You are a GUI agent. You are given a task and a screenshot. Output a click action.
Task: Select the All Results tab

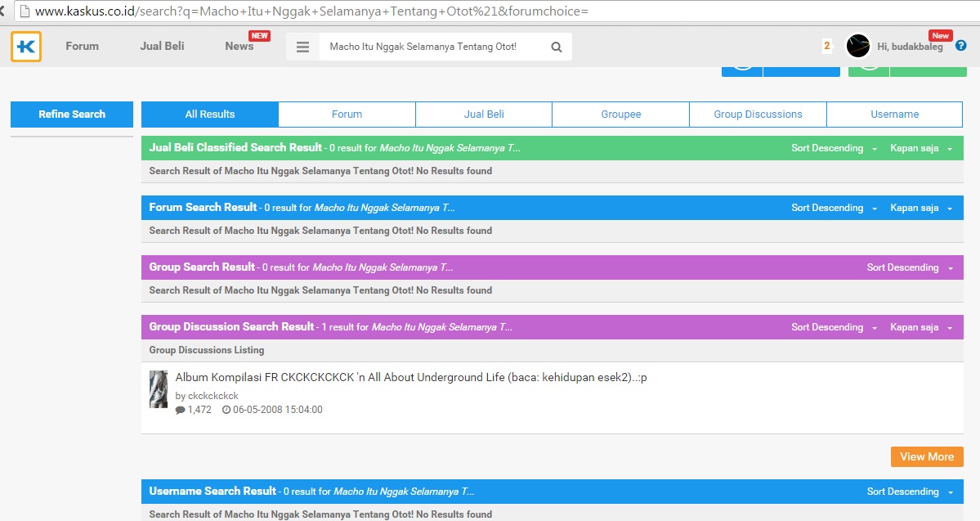(x=210, y=115)
